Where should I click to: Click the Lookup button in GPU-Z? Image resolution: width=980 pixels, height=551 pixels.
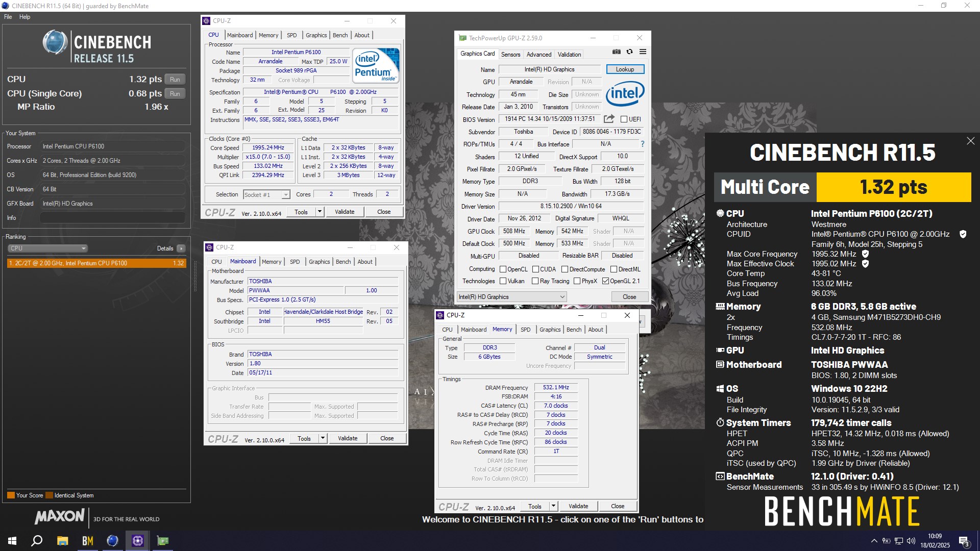[x=625, y=69]
